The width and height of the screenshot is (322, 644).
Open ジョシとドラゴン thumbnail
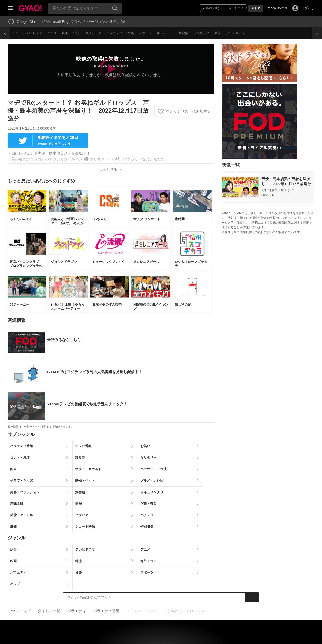[68, 244]
